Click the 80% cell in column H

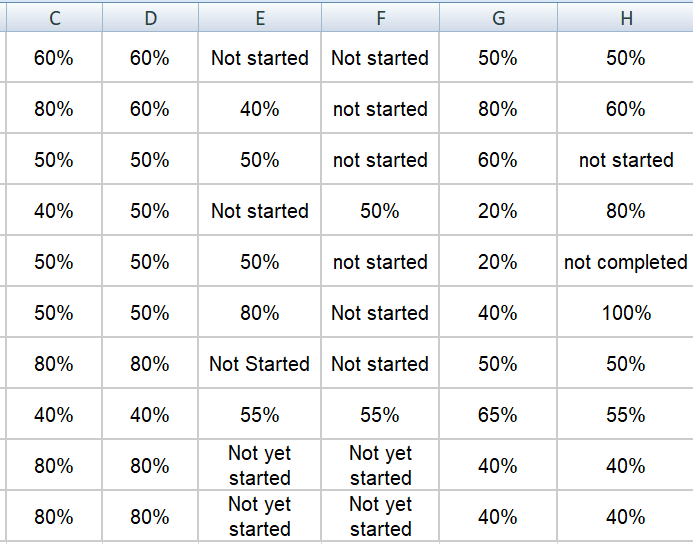[x=625, y=211]
